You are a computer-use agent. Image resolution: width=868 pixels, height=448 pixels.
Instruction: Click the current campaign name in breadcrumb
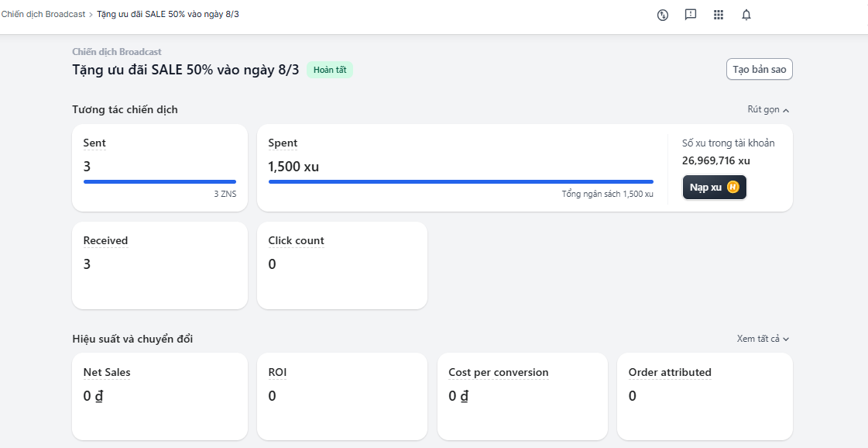click(167, 15)
